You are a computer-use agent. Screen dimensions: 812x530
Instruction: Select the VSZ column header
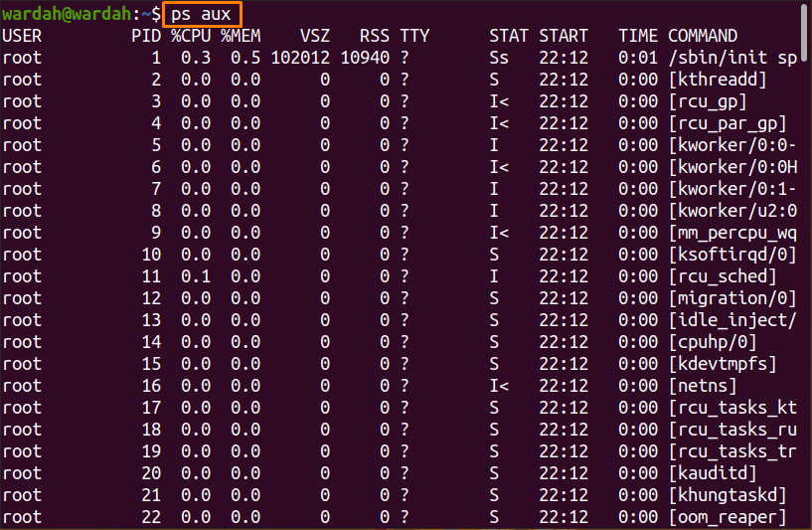[x=315, y=36]
